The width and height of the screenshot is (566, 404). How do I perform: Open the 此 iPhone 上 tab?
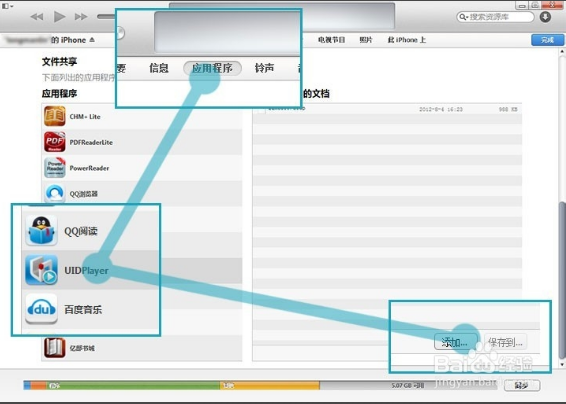(x=407, y=40)
